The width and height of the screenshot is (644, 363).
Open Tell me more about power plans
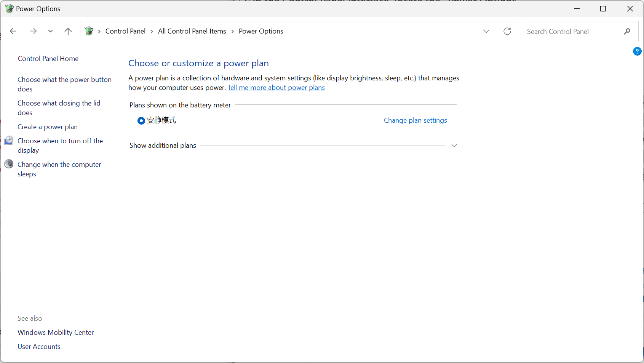[x=276, y=88]
